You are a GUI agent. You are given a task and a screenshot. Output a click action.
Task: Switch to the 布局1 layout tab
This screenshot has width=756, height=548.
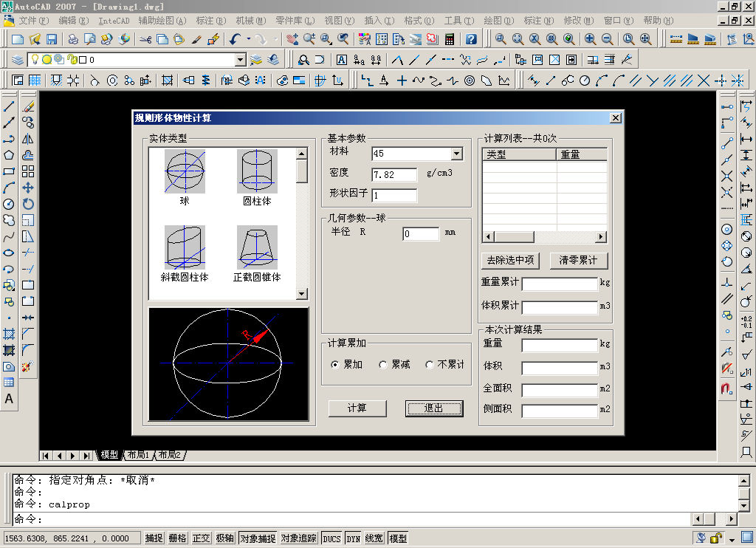point(137,455)
